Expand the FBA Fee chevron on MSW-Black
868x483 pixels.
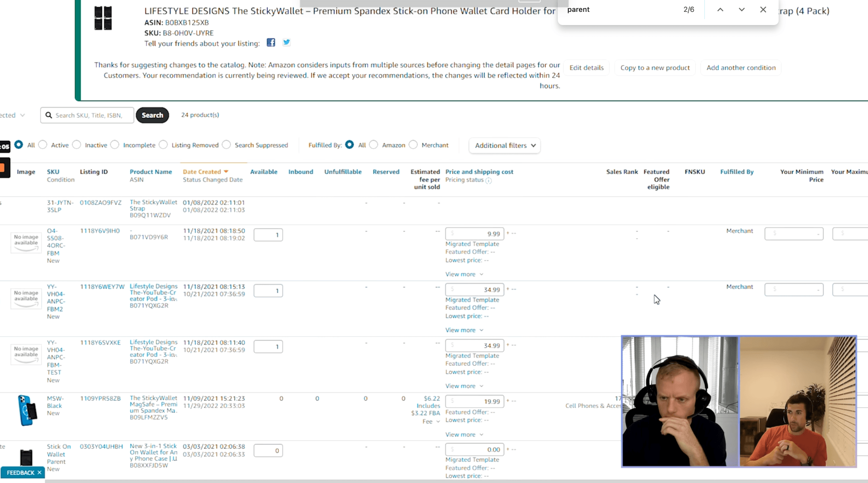(x=438, y=422)
